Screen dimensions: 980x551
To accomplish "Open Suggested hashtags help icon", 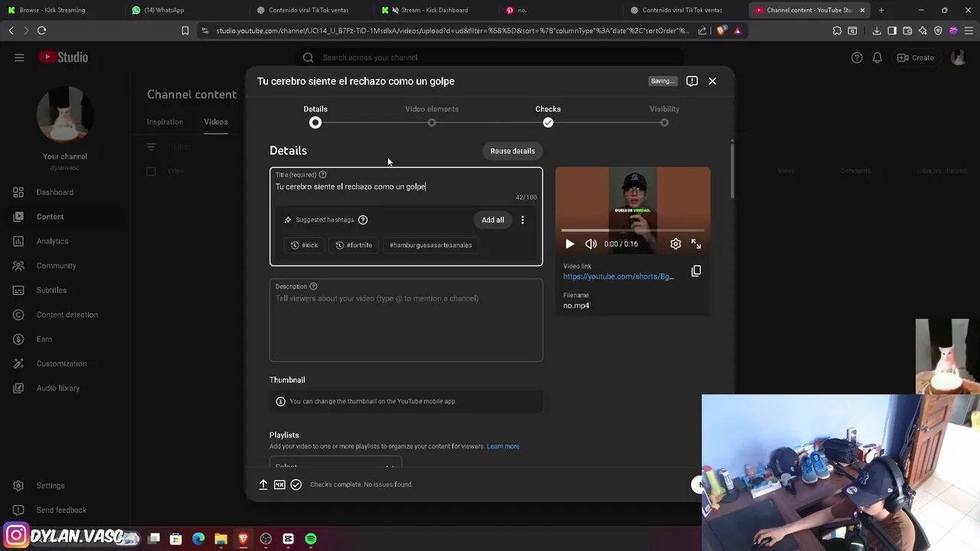I will (363, 220).
